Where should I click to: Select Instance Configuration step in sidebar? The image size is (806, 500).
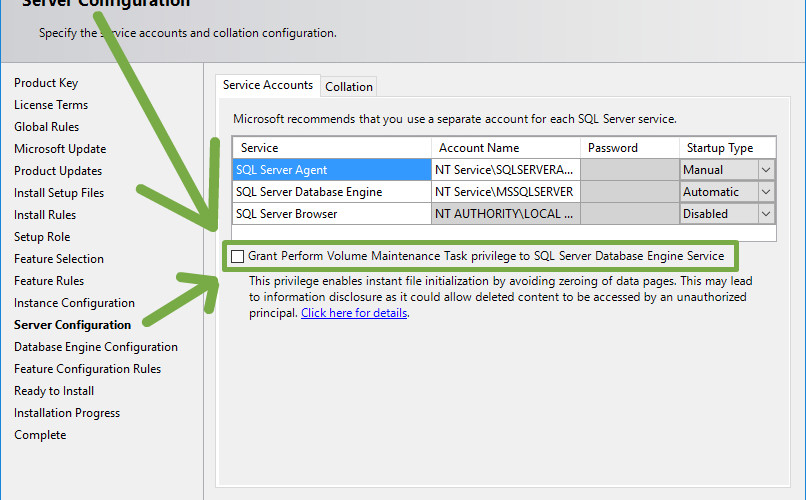pyautogui.click(x=74, y=303)
